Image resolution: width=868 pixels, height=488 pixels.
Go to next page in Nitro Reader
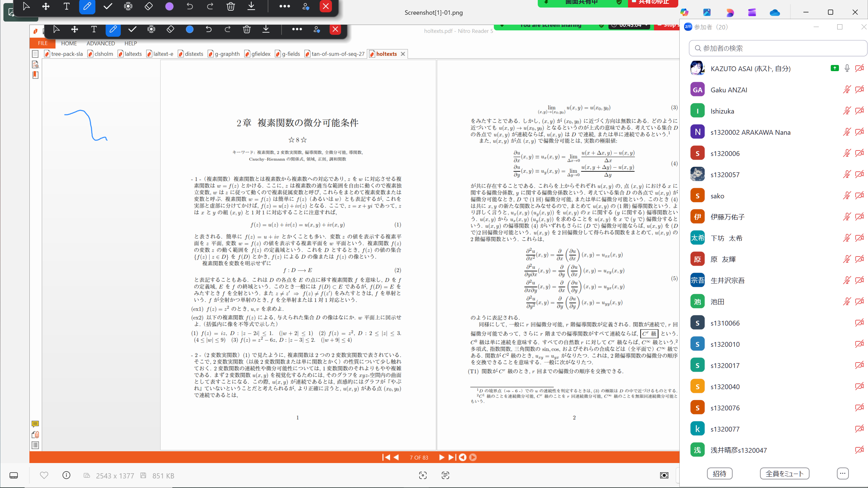(441, 457)
